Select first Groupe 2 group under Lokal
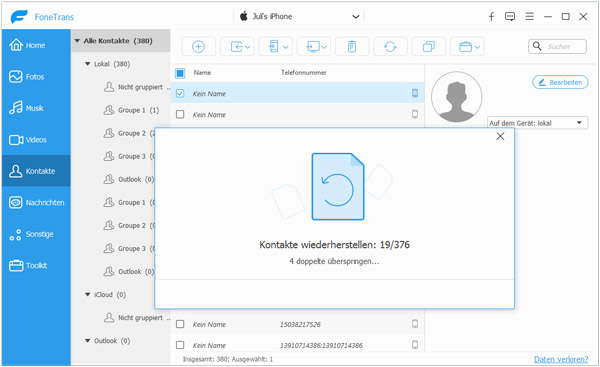 pos(129,133)
